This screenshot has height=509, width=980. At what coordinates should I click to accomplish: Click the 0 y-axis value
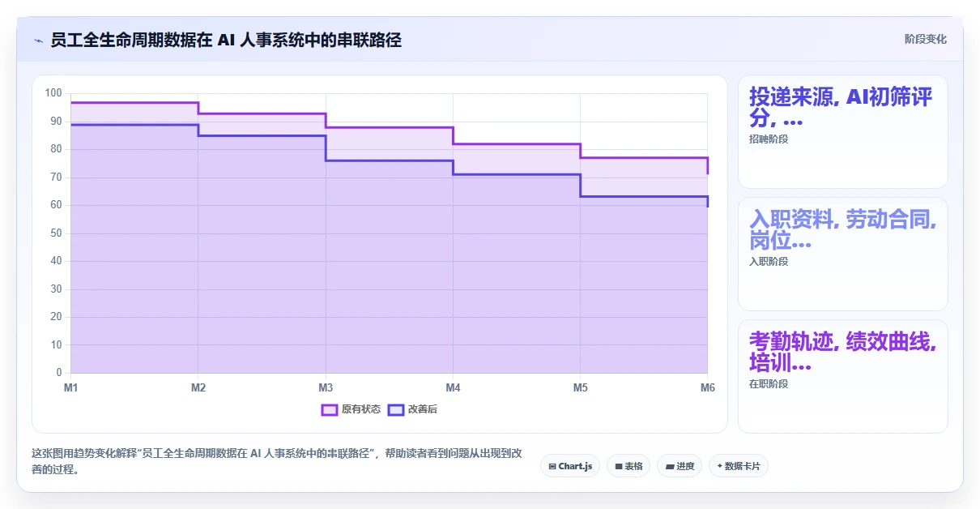tap(58, 373)
